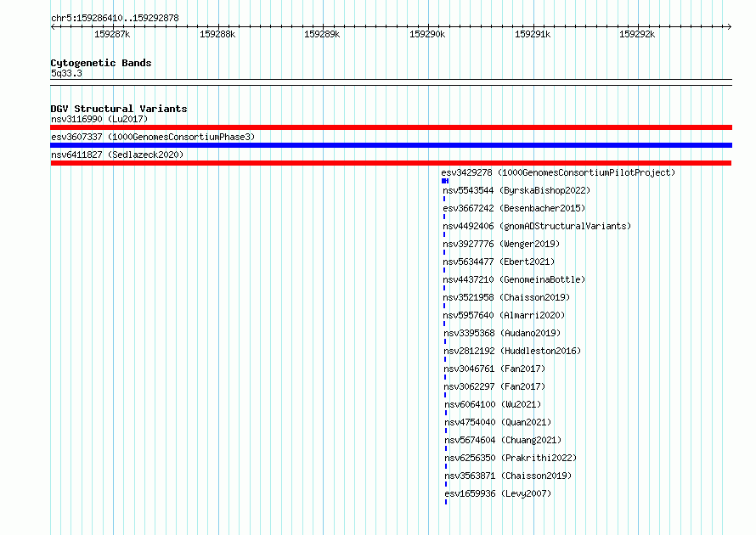756x535 pixels.
Task: Click nsv3927776 (Wenger2019) label
Action: [x=501, y=244]
